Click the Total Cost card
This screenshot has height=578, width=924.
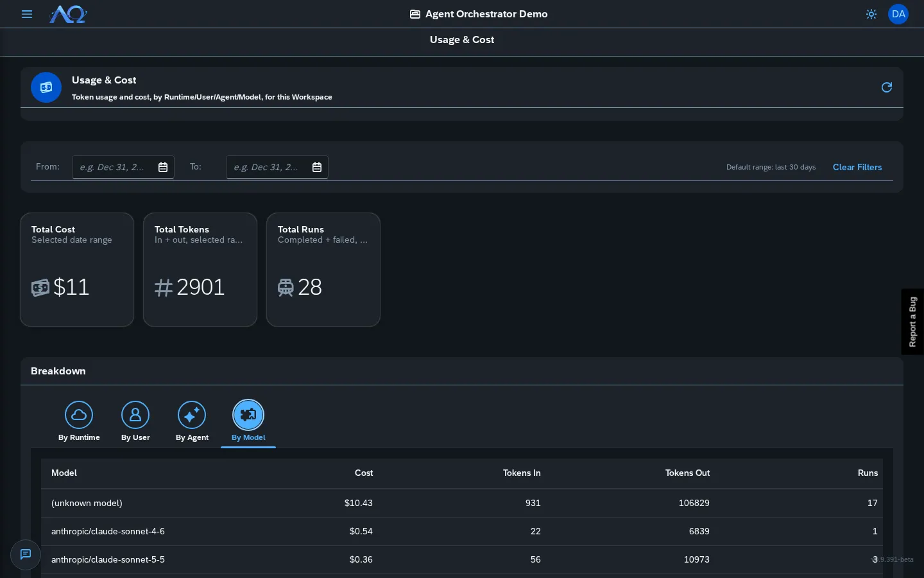(77, 270)
